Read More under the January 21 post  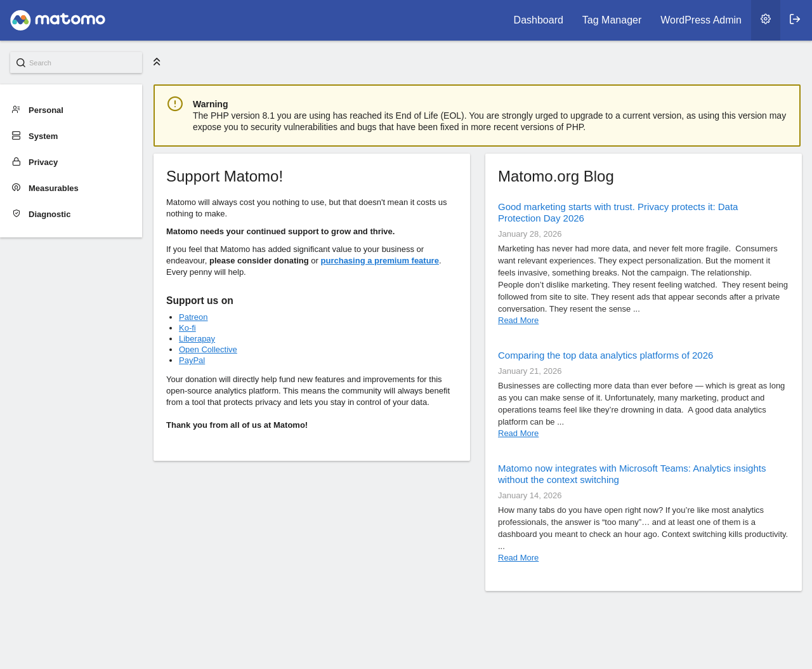tap(518, 434)
